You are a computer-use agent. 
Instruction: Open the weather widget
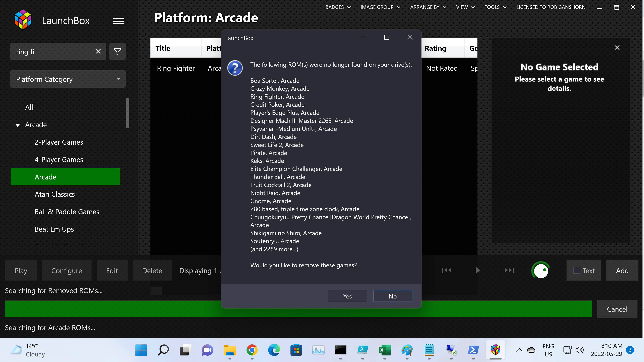coord(28,350)
